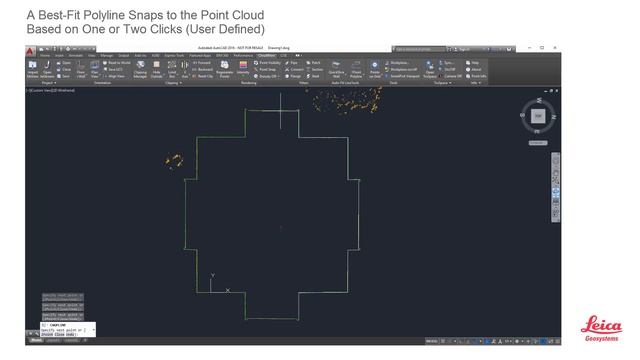Click the Points on Grid tool
Viewport: 640px width, 360px height.
coord(374,69)
